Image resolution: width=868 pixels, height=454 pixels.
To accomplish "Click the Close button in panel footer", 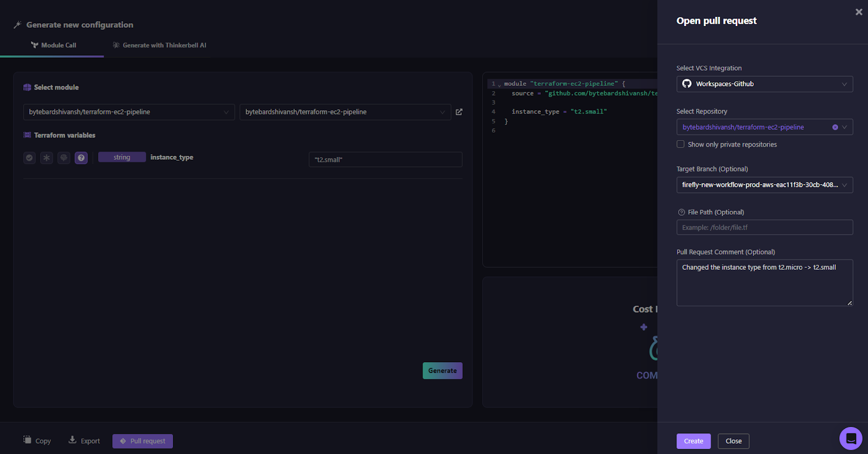I will 733,441.
